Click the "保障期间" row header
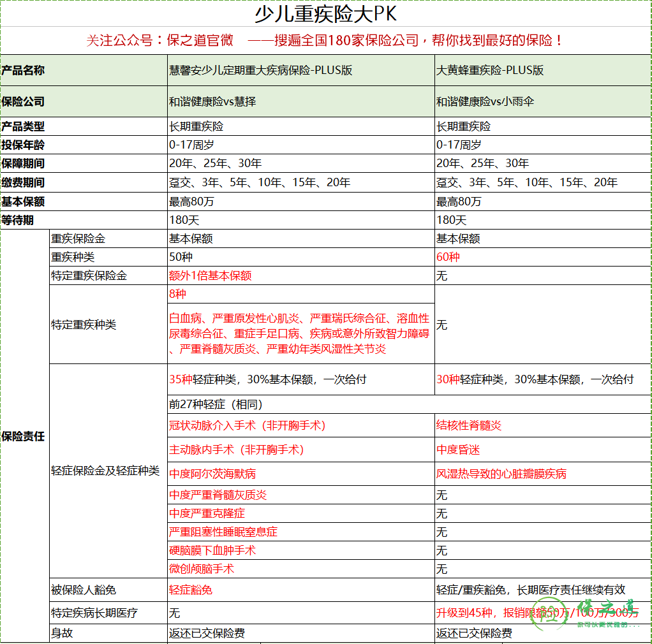 [x=84, y=163]
